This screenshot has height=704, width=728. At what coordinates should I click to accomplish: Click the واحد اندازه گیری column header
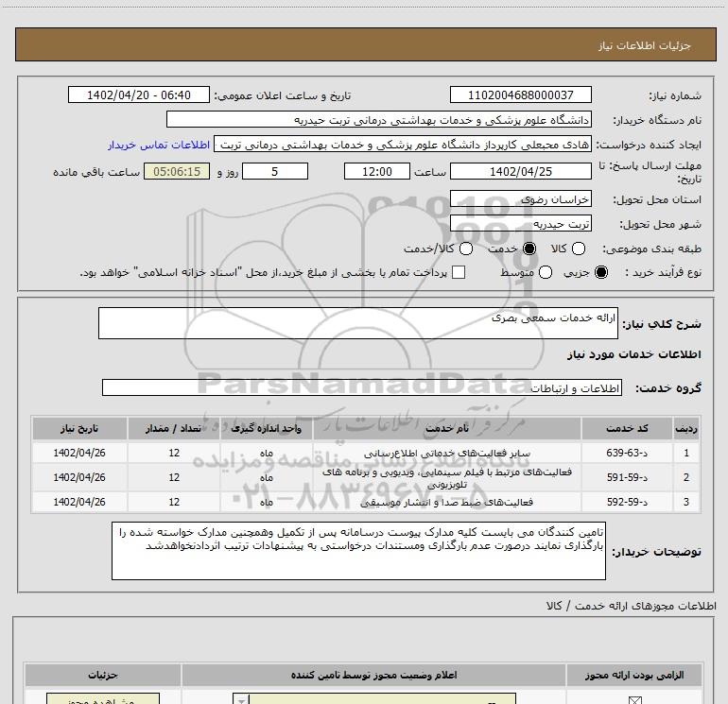pos(266,428)
